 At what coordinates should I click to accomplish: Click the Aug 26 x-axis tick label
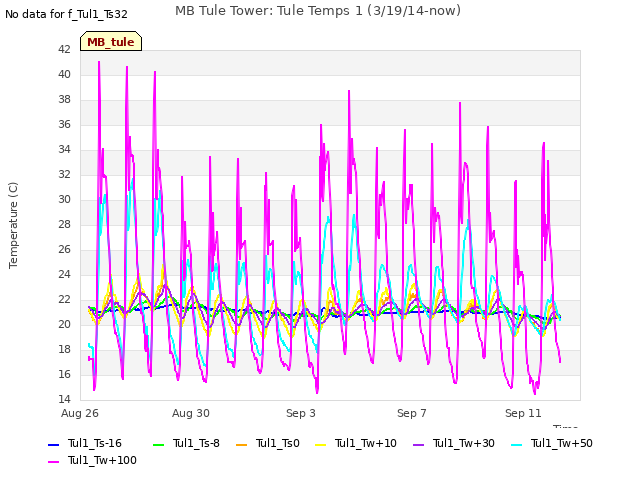80,413
